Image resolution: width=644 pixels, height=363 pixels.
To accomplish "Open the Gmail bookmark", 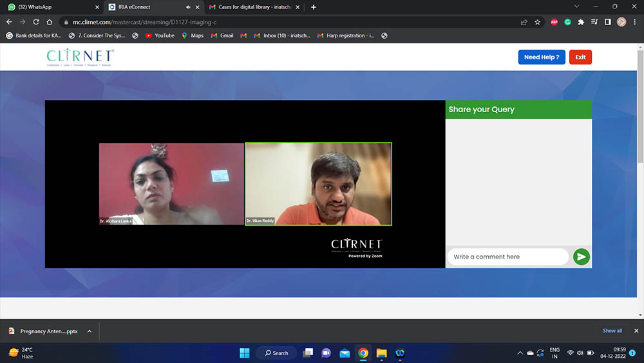I will click(222, 35).
